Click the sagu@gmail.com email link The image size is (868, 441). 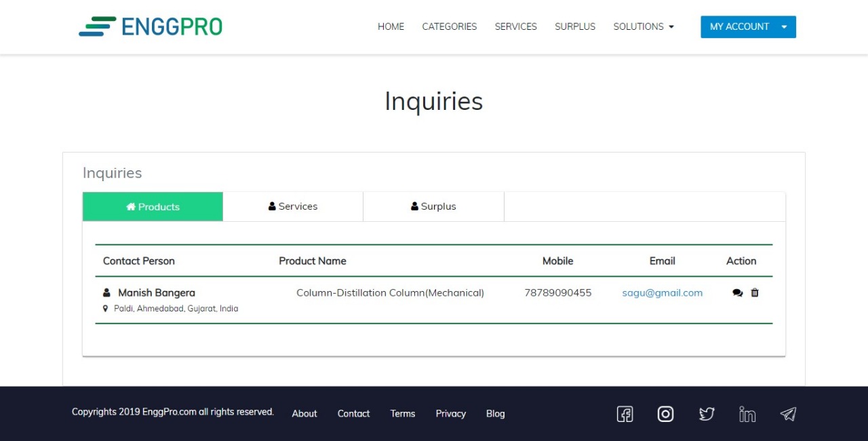tap(662, 293)
